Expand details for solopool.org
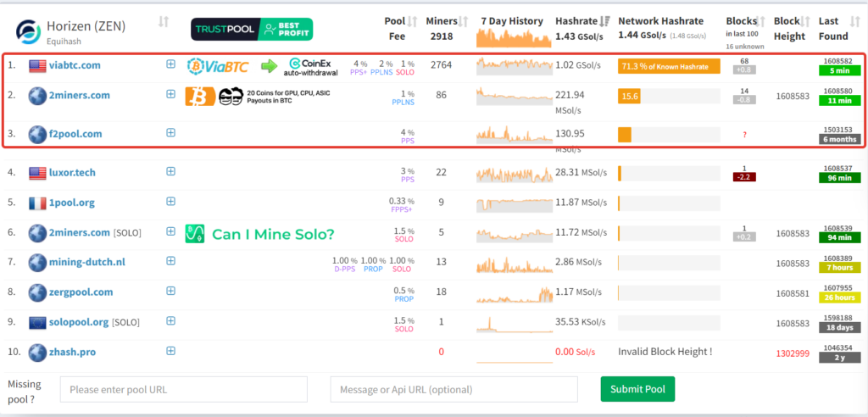 point(170,320)
